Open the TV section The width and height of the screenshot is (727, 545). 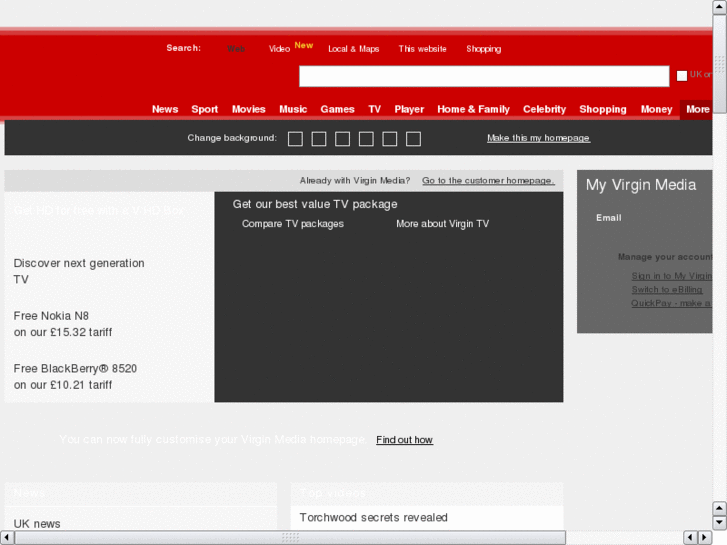tap(375, 109)
